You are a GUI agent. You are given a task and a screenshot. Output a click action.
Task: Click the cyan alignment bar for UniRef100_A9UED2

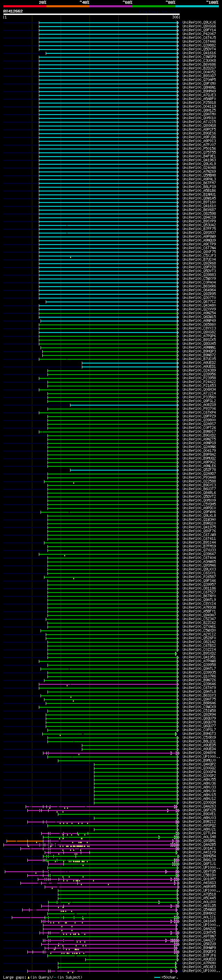[130, 363]
